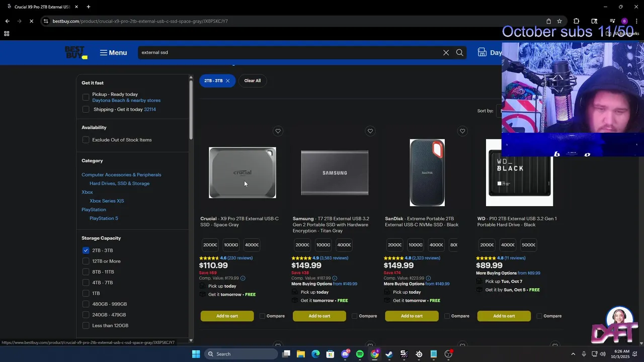Check the 1TB capacity option
Image resolution: width=644 pixels, height=362 pixels.
tap(86, 293)
